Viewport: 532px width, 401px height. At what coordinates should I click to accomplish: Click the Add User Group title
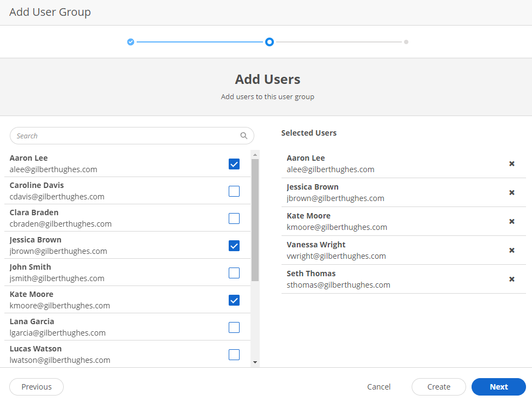[50, 12]
